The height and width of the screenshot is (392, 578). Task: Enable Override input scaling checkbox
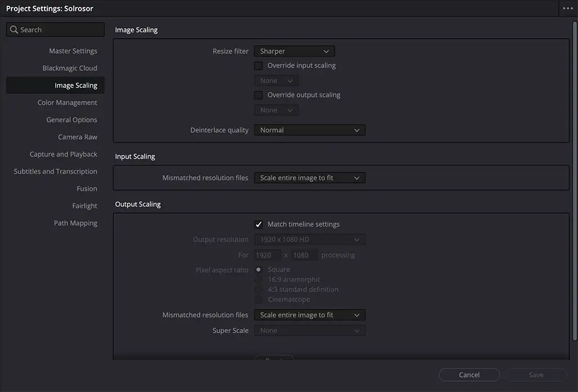tap(258, 65)
